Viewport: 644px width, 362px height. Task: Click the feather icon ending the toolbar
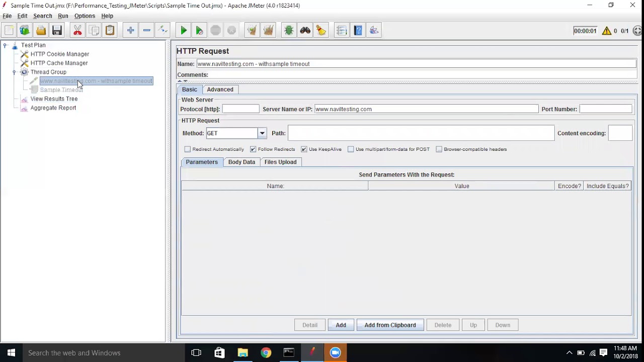(374, 31)
